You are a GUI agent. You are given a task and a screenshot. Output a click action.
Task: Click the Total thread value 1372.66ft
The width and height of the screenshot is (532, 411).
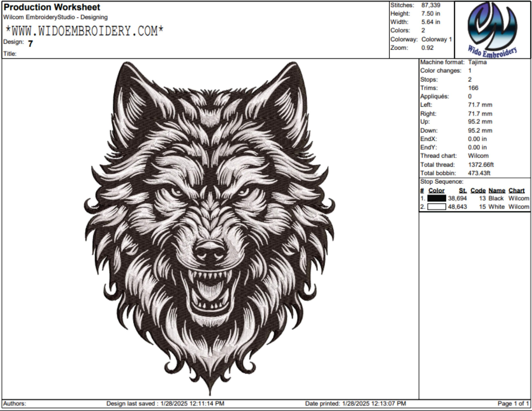pyautogui.click(x=481, y=165)
